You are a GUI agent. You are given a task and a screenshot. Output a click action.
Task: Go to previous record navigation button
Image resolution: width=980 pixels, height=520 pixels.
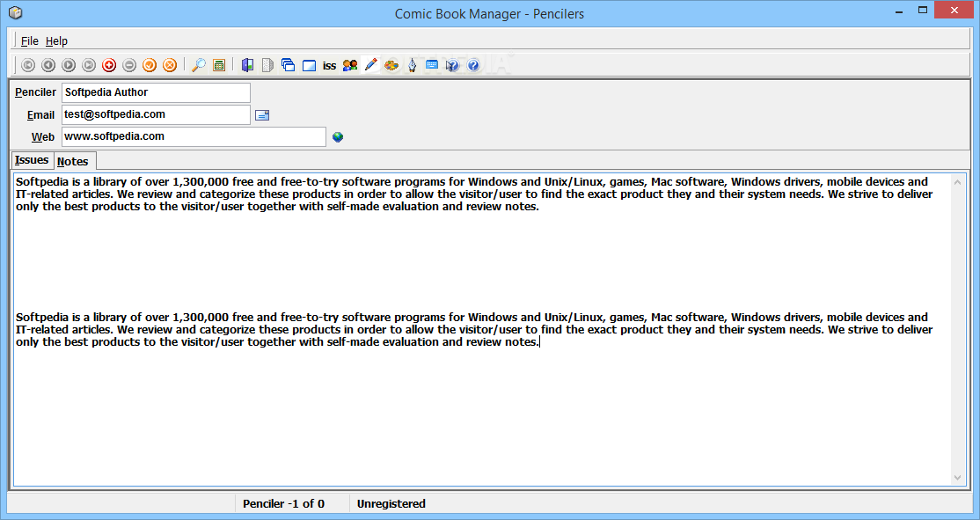pyautogui.click(x=48, y=65)
